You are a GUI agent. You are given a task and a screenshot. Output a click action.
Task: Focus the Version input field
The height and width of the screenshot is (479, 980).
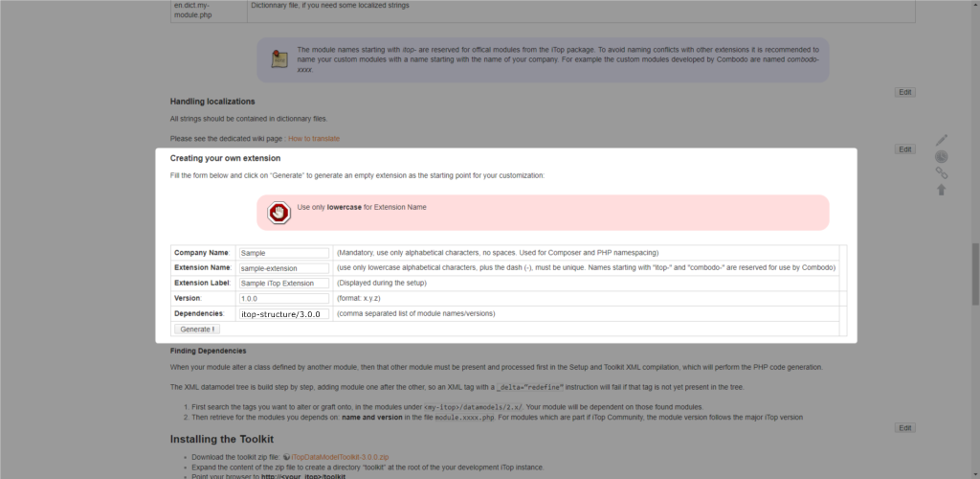tap(284, 298)
